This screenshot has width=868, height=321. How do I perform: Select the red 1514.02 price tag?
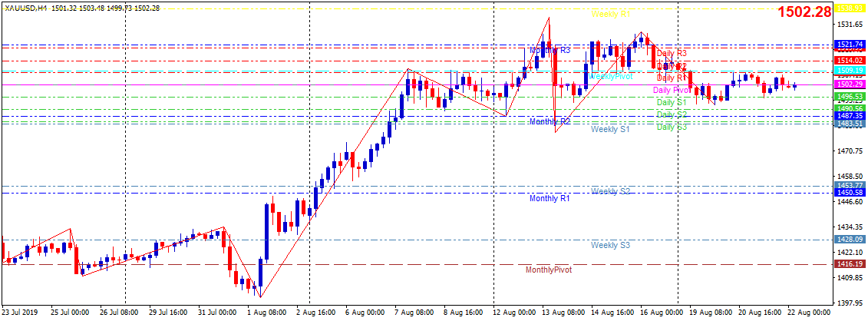[850, 61]
